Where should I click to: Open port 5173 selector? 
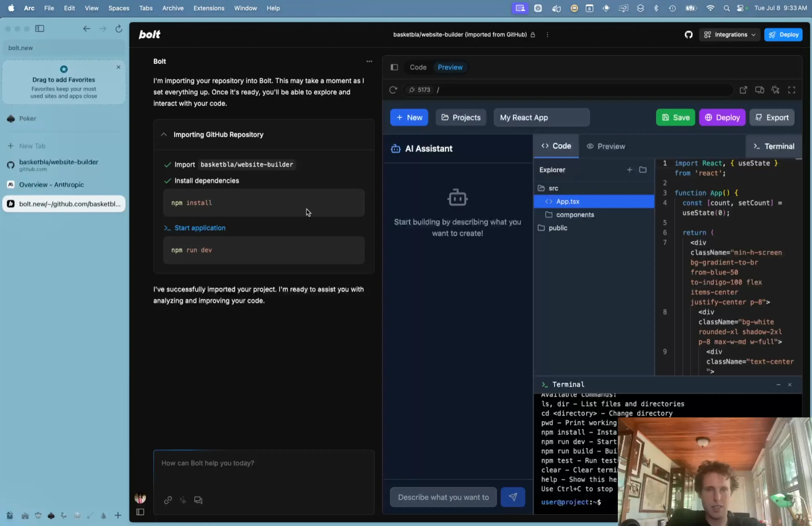[420, 90]
